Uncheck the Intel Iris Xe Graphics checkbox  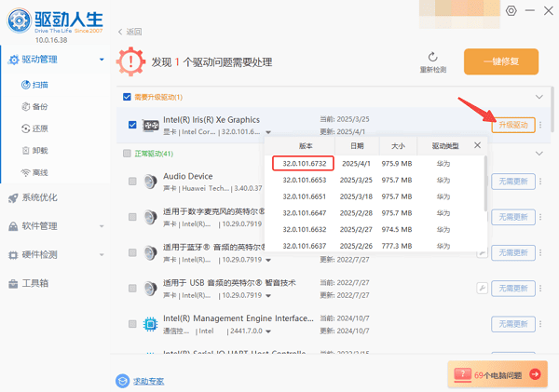[132, 125]
